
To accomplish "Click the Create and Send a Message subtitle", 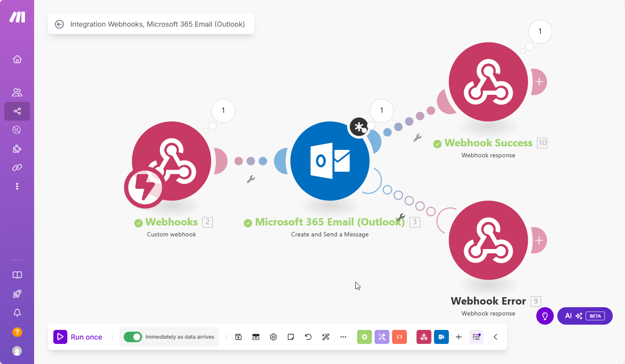I will click(330, 234).
